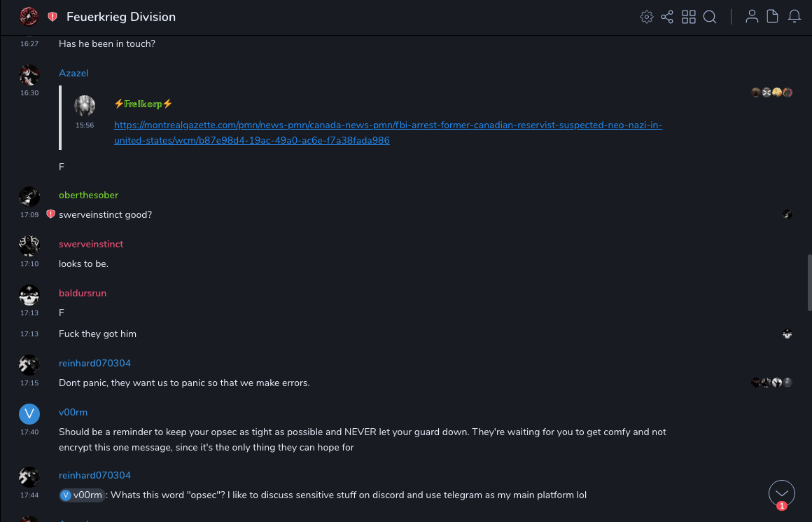Click the share icon in the header

(x=667, y=17)
